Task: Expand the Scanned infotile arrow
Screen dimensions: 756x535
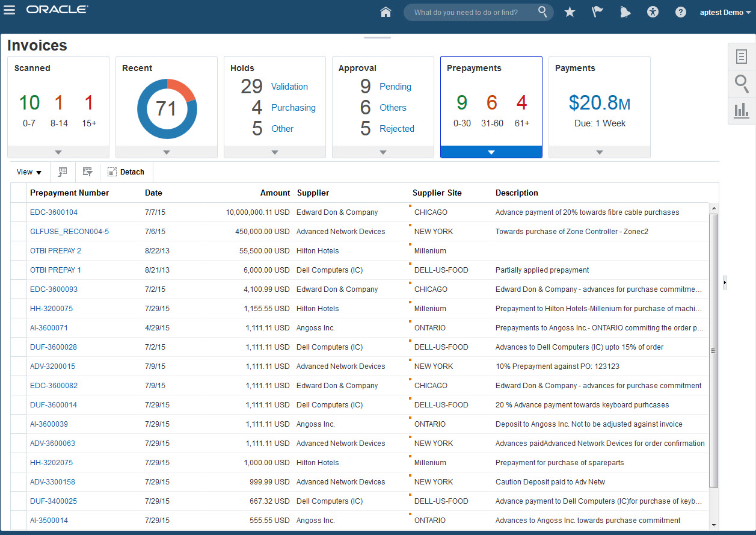Action: pyautogui.click(x=58, y=152)
